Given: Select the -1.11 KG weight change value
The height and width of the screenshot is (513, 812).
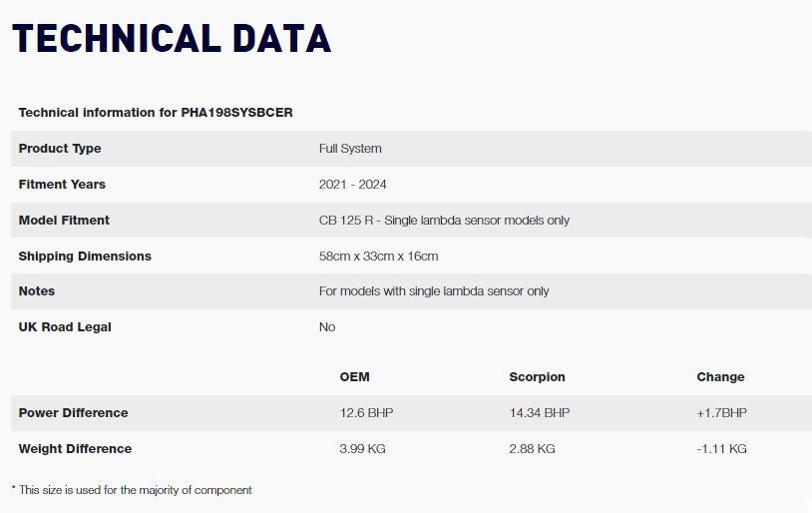Looking at the screenshot, I should [721, 448].
